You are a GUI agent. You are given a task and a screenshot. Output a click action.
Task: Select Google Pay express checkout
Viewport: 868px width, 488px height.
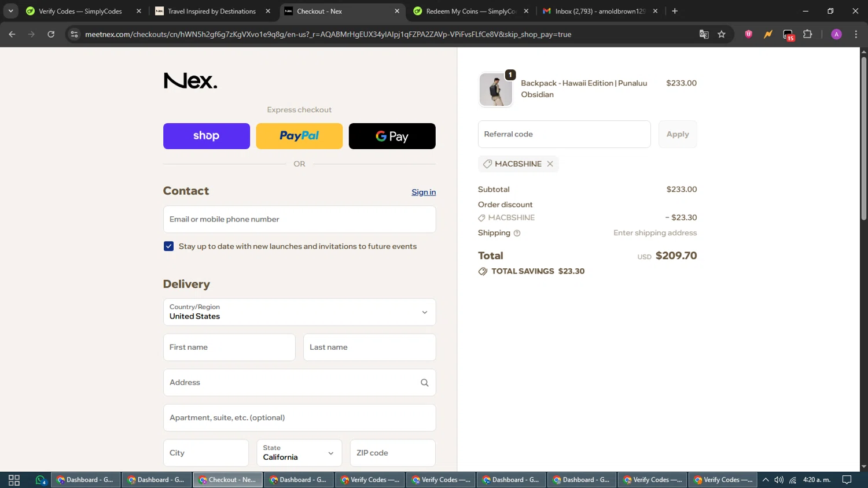pyautogui.click(x=392, y=136)
